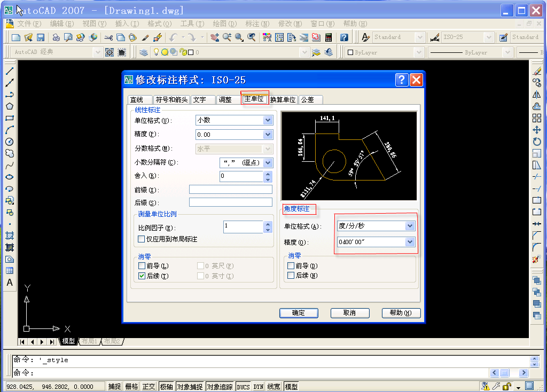Open angular 单位格式(A) dropdown
This screenshot has height=392, width=547.
(410, 226)
